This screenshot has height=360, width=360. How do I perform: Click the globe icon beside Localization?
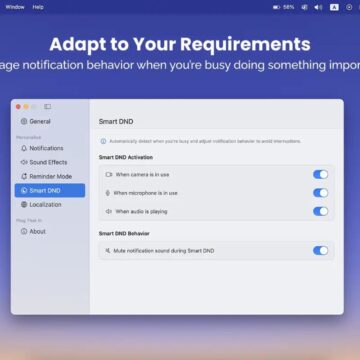[24, 205]
